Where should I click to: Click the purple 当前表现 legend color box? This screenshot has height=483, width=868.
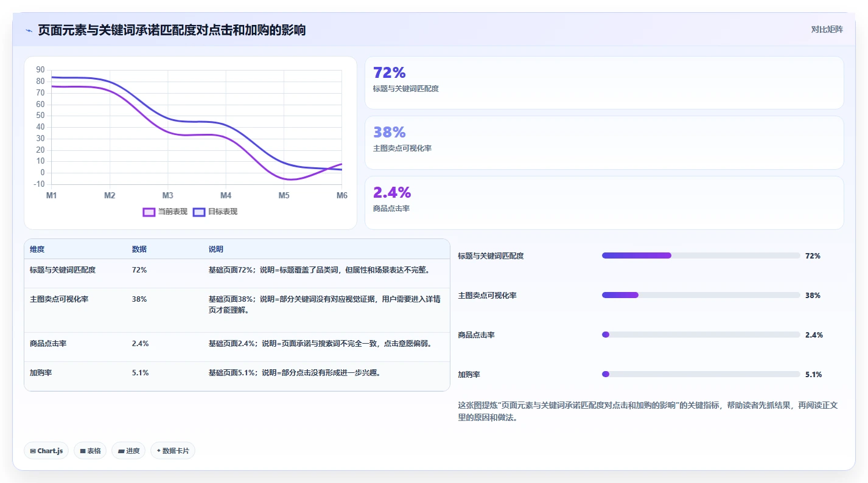tap(149, 212)
